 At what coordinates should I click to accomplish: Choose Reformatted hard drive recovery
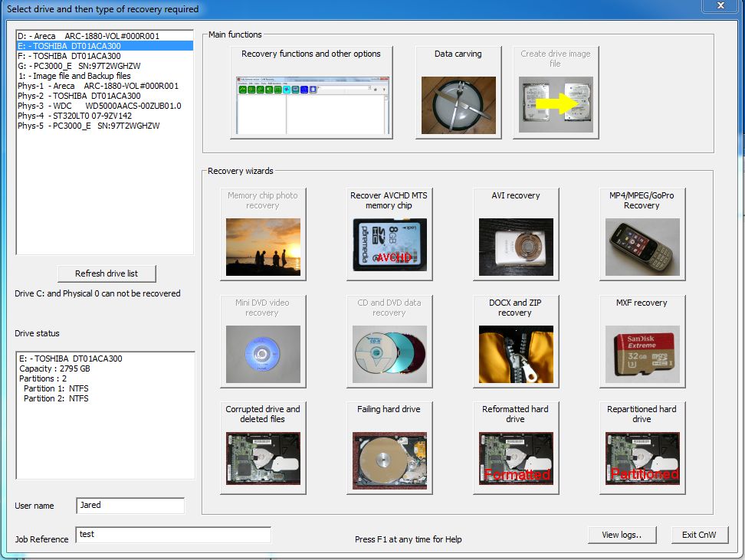pos(515,447)
